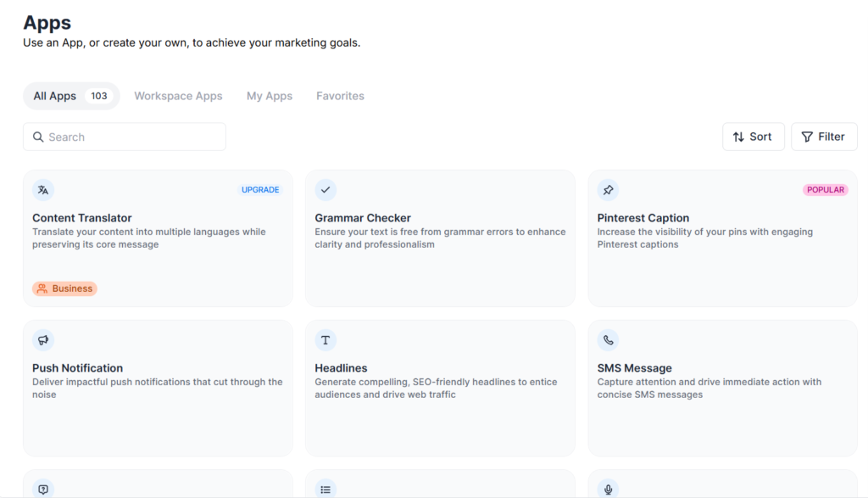Switch to the Workspace Apps tab

tap(178, 95)
